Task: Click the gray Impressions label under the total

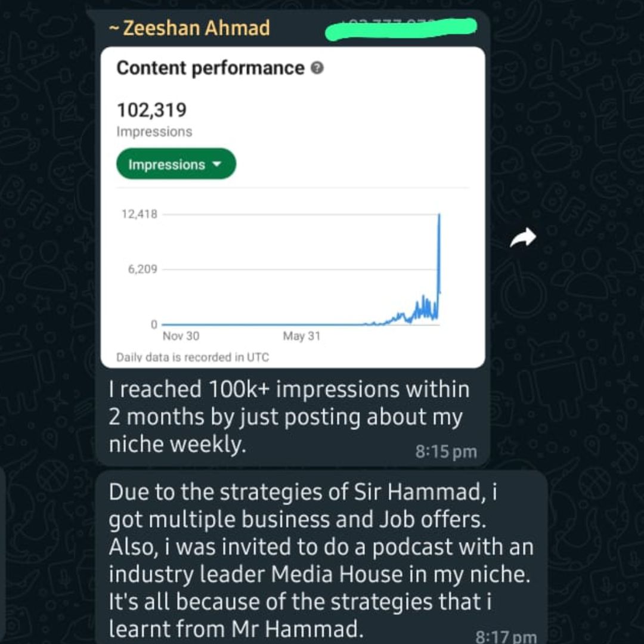Action: (154, 131)
